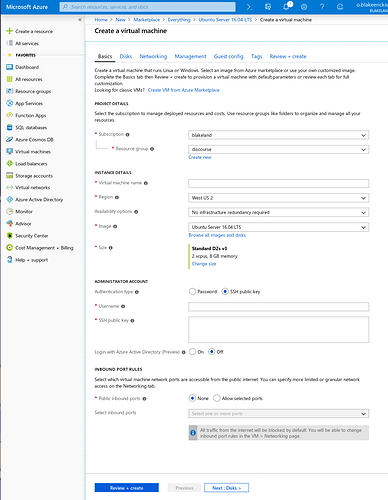Open the notifications bell icon
388x500 pixels.
(286, 7)
